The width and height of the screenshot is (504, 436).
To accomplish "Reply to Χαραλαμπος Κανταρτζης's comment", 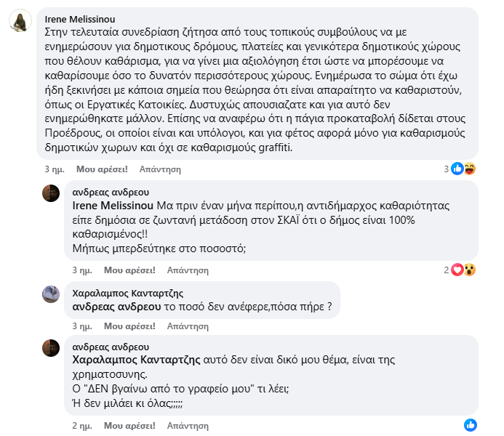I will (x=188, y=323).
